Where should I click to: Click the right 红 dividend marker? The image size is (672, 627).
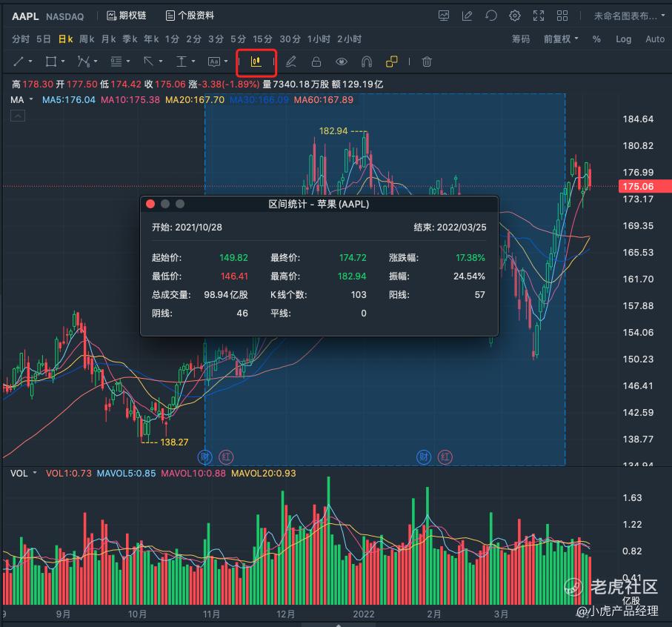(445, 457)
